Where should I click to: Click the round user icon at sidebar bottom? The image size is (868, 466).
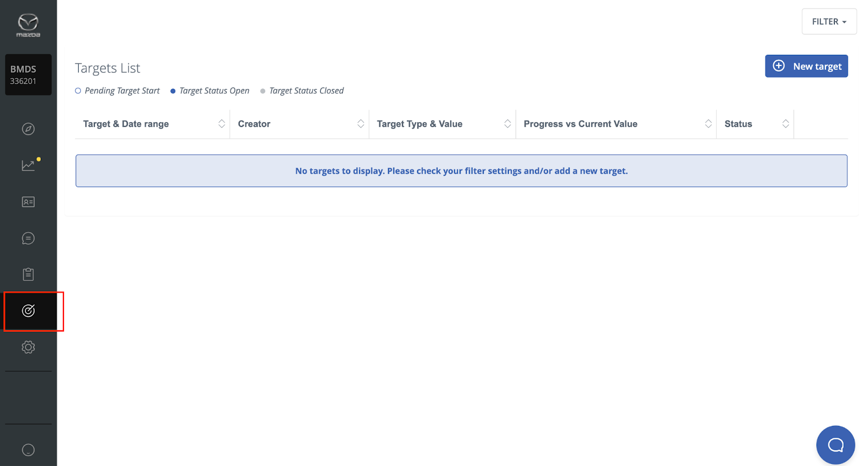[x=28, y=450]
